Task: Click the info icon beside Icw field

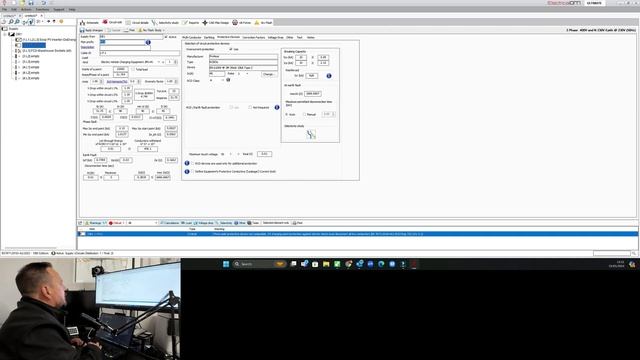Action: click(329, 76)
